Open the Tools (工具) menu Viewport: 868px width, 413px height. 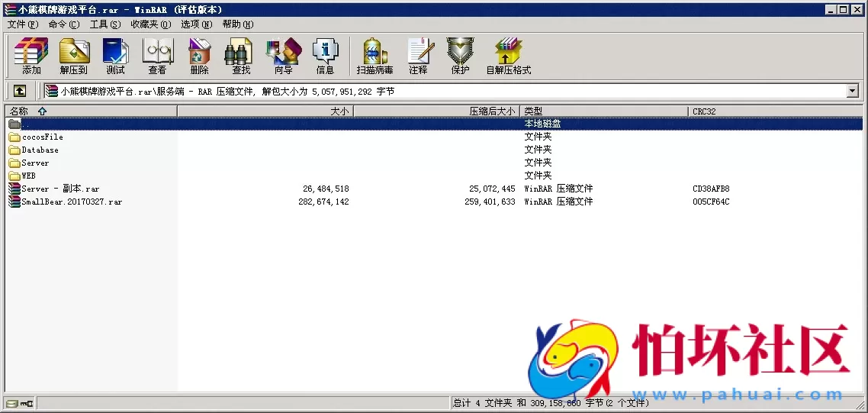click(x=105, y=24)
